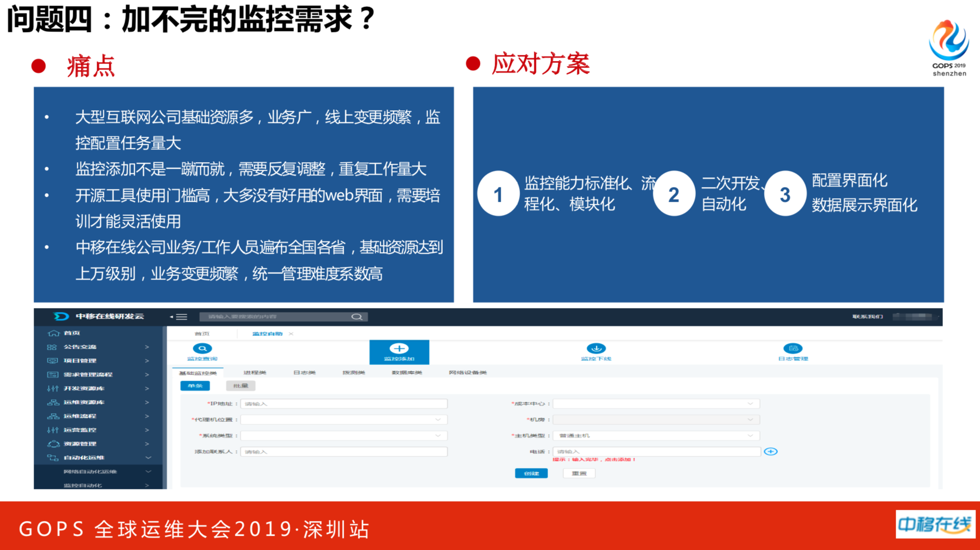The width and height of the screenshot is (980, 550).
Task: Expand the 开发资源库 menu chevron
Action: pos(147,388)
